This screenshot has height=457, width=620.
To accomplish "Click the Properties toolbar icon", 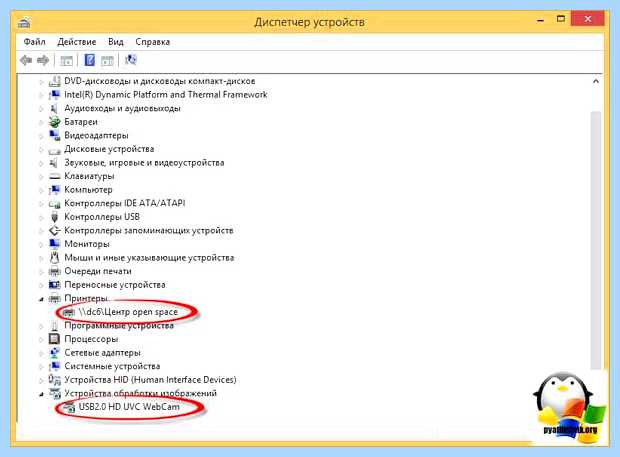I will [x=66, y=60].
